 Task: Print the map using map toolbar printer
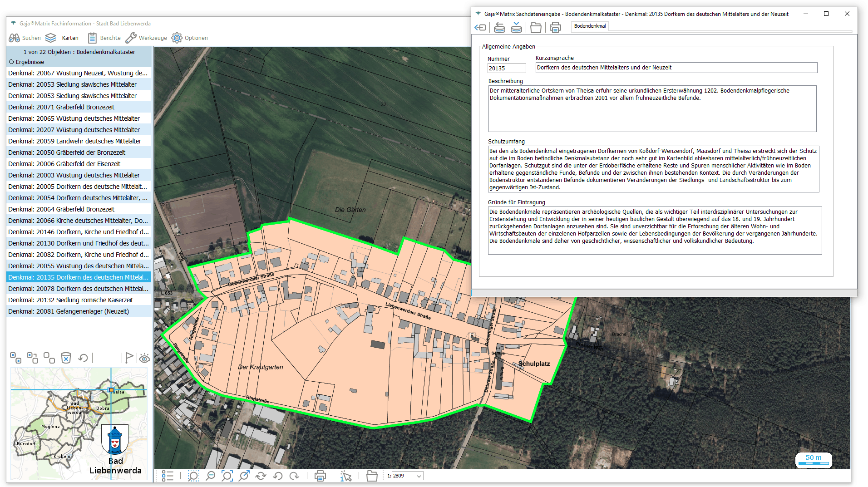[320, 476]
